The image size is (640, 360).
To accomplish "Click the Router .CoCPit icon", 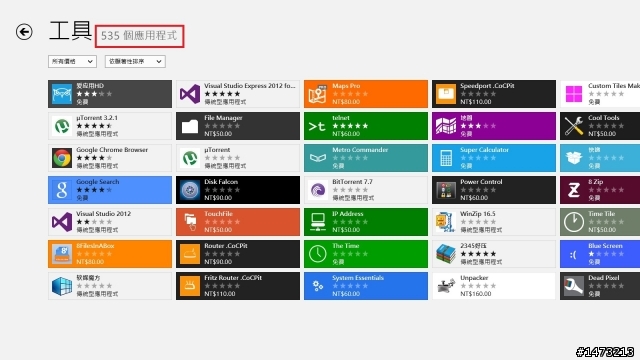I will click(190, 254).
